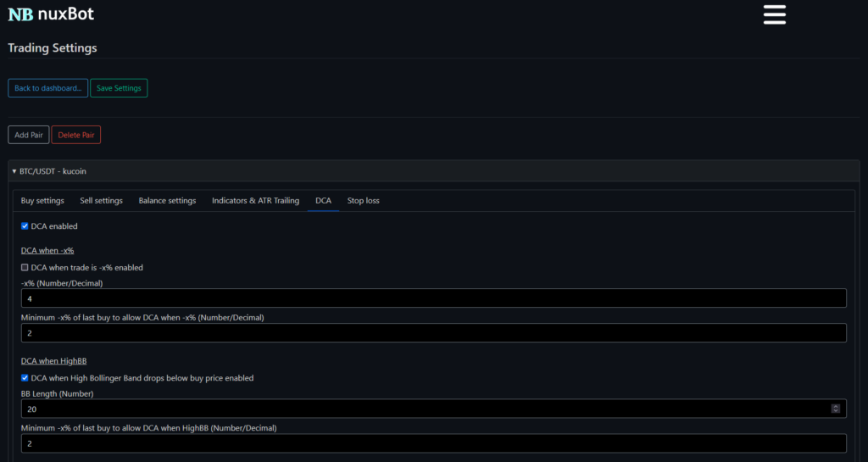Image resolution: width=868 pixels, height=462 pixels.
Task: Go to the Stop loss tab
Action: pos(363,201)
